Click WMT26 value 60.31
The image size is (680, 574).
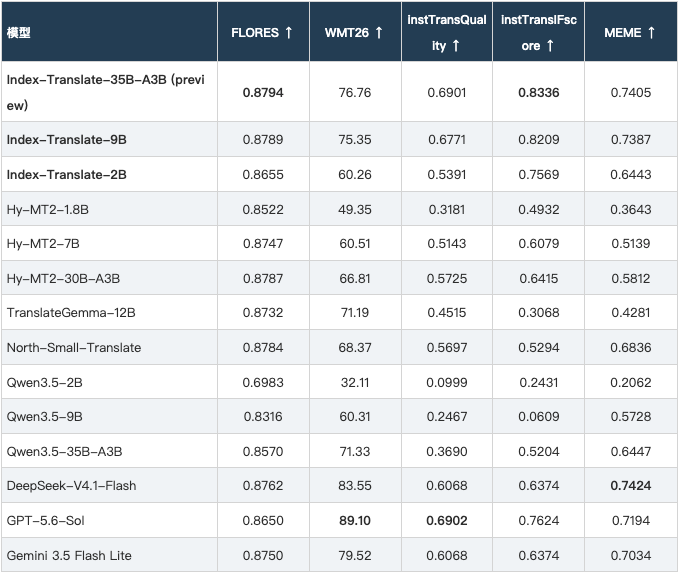click(355, 417)
